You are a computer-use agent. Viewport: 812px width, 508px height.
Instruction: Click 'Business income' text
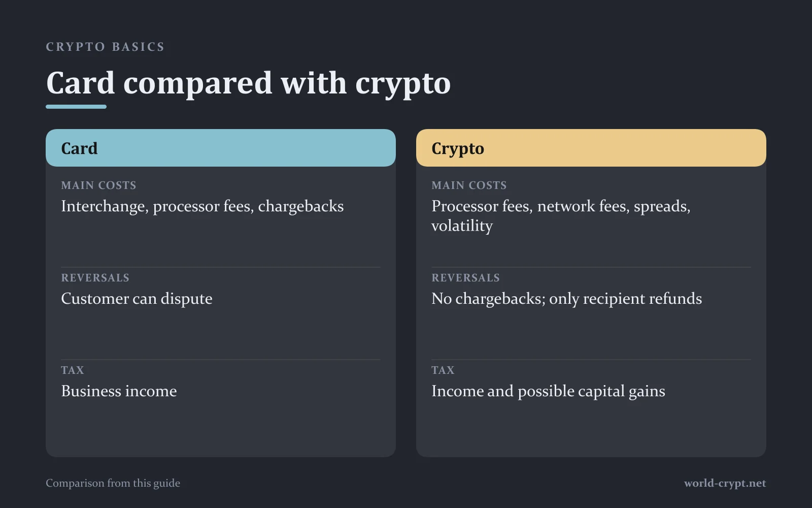pos(119,391)
